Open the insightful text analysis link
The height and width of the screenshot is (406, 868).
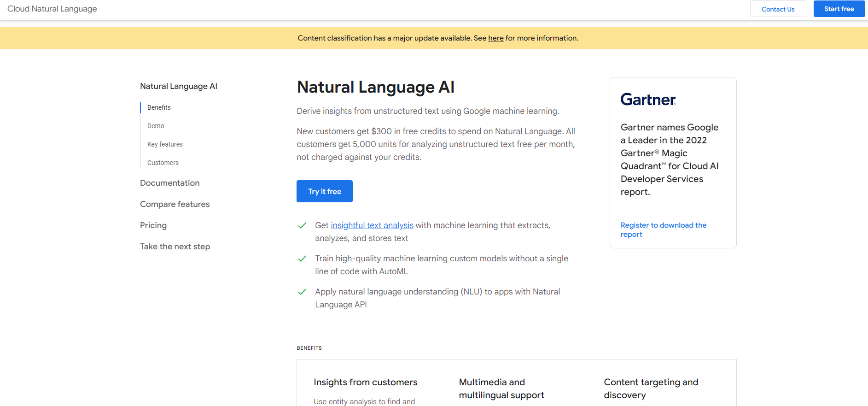pos(372,225)
